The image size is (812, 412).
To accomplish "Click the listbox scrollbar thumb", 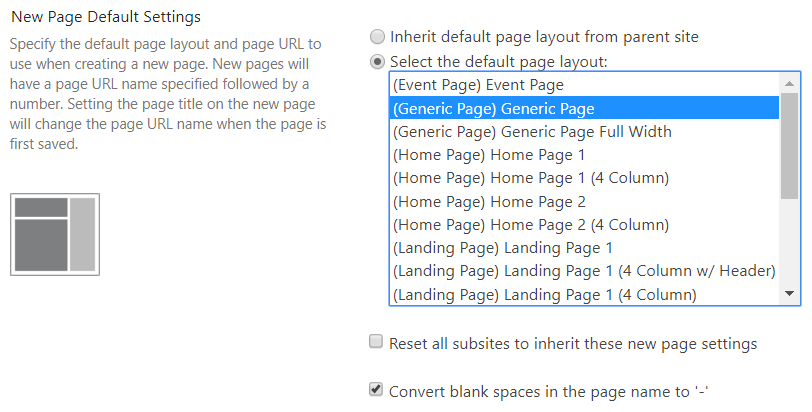I will coord(789,145).
